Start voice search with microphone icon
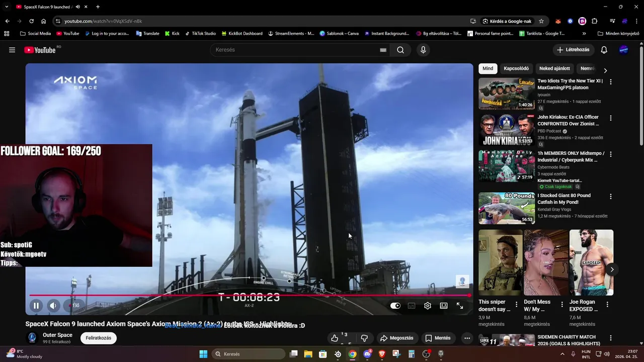This screenshot has width=644, height=362. pyautogui.click(x=423, y=50)
